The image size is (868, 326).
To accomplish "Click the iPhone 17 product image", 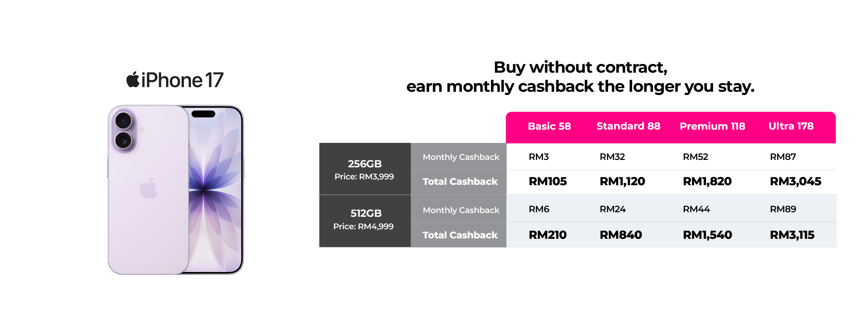I will tap(176, 190).
